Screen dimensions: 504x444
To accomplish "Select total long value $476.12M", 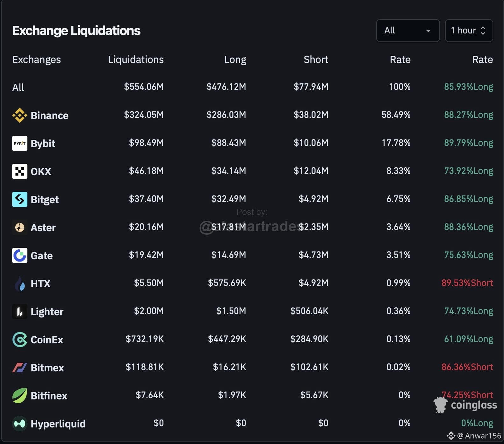I will coord(226,87).
